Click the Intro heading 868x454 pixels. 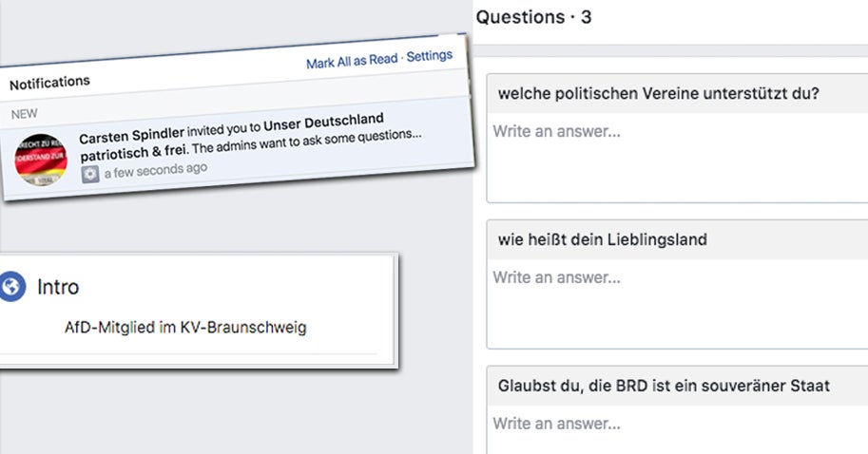(58, 286)
